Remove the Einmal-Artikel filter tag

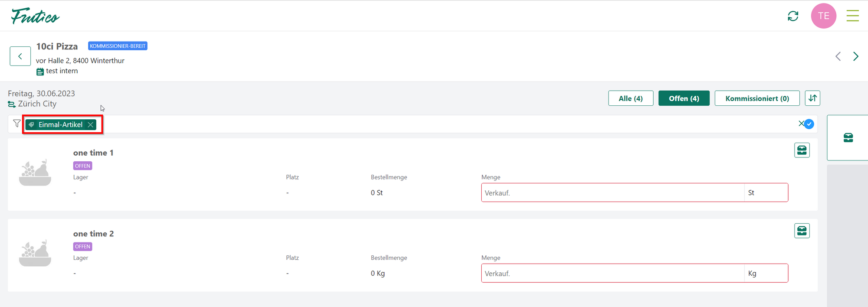90,125
